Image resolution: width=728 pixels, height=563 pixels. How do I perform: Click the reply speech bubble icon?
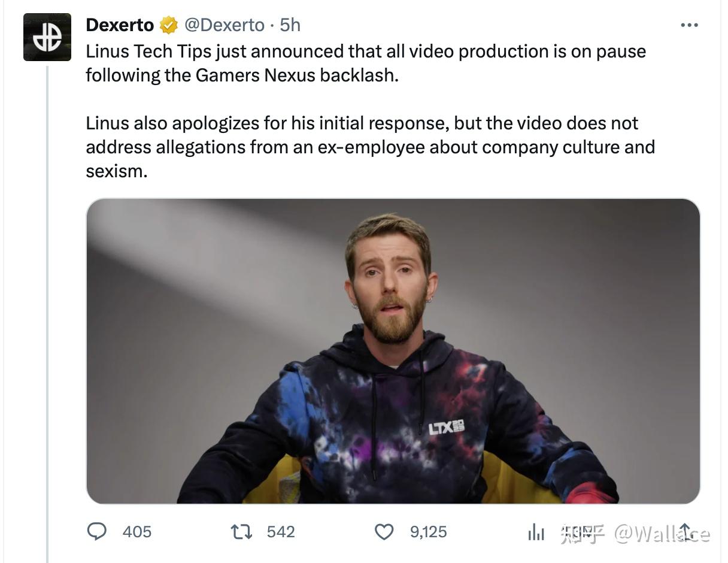click(x=97, y=531)
